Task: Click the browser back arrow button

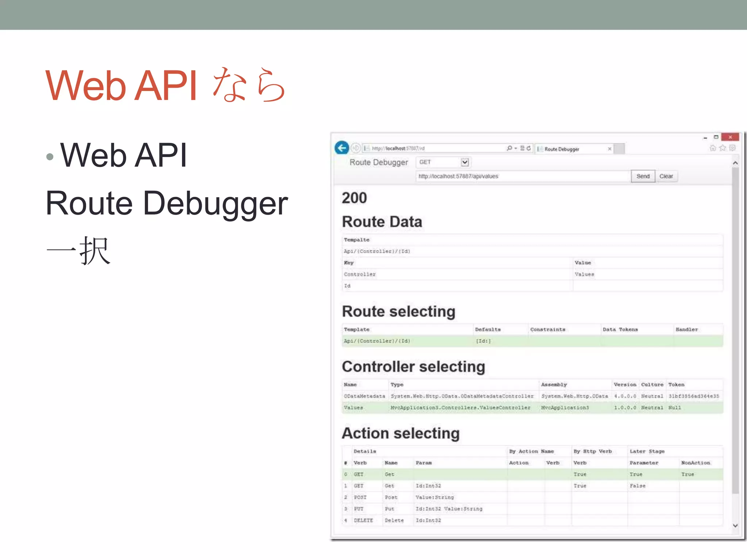Action: pos(342,148)
